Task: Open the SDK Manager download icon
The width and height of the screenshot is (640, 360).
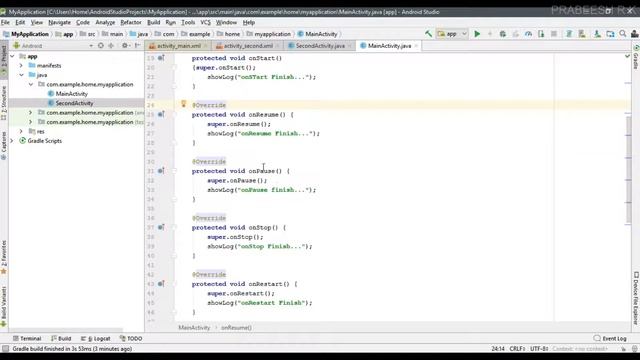Action: tap(597, 34)
